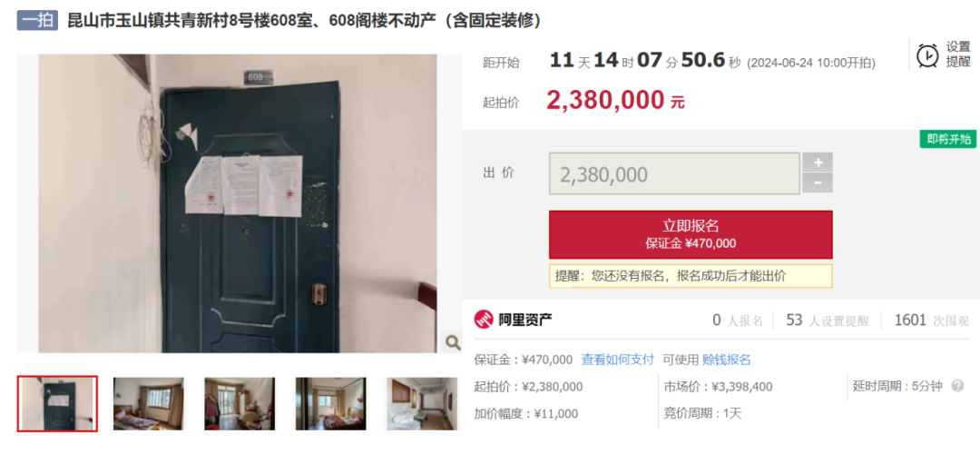Click the 一拍 auction round tag
The width and height of the screenshot is (980, 464).
pos(37,21)
